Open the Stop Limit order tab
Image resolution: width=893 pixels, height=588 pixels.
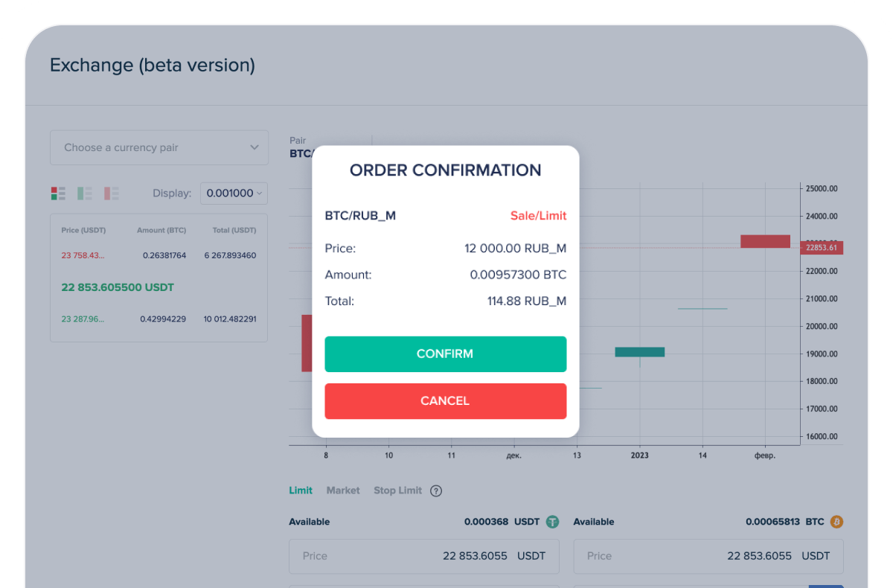(x=397, y=490)
